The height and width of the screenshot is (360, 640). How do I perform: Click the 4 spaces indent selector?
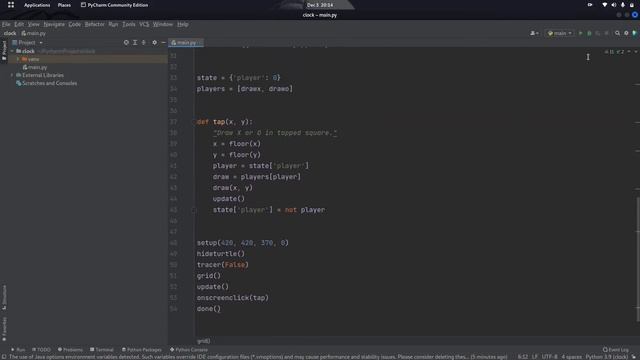tap(571, 357)
